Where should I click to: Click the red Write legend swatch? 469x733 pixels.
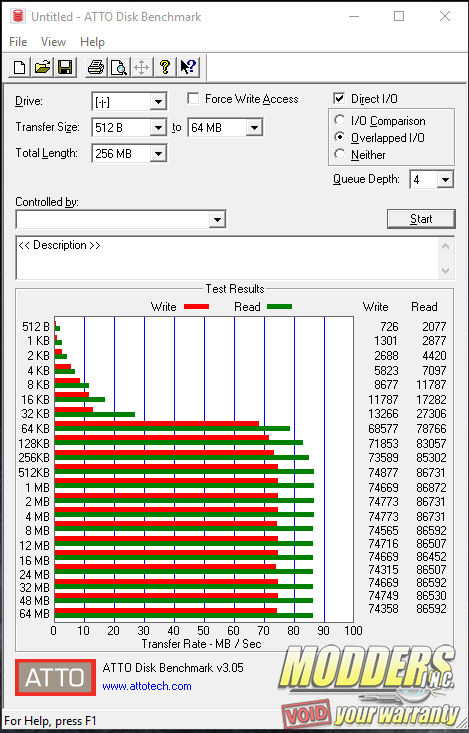(196, 307)
